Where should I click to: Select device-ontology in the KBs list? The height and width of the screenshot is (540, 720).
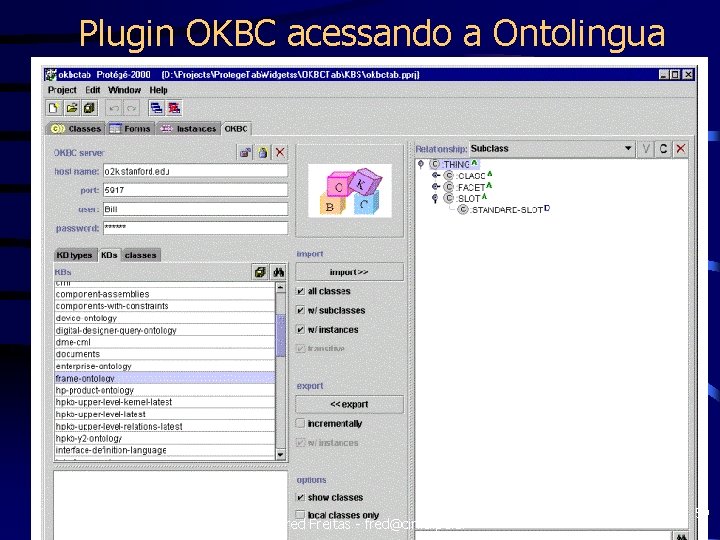pyautogui.click(x=164, y=318)
